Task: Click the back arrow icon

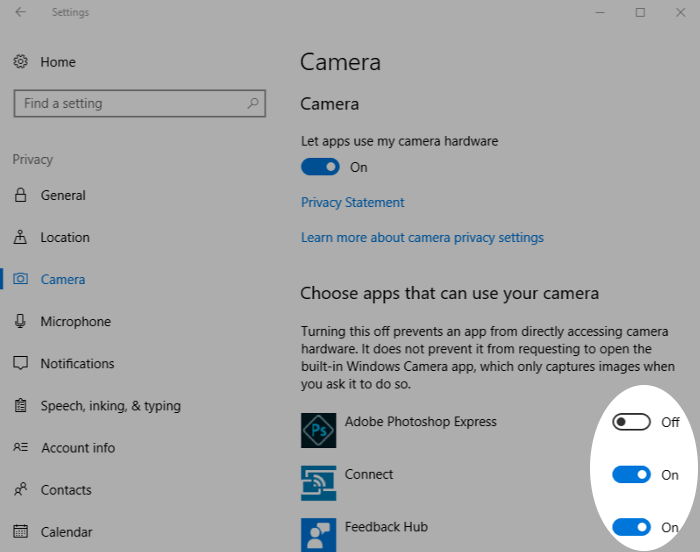Action: (x=21, y=12)
